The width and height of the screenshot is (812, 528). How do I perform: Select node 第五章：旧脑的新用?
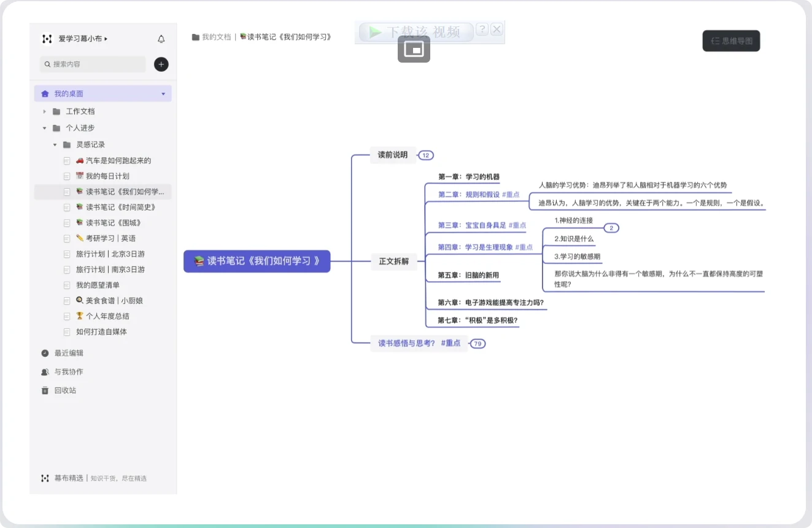[x=468, y=275]
